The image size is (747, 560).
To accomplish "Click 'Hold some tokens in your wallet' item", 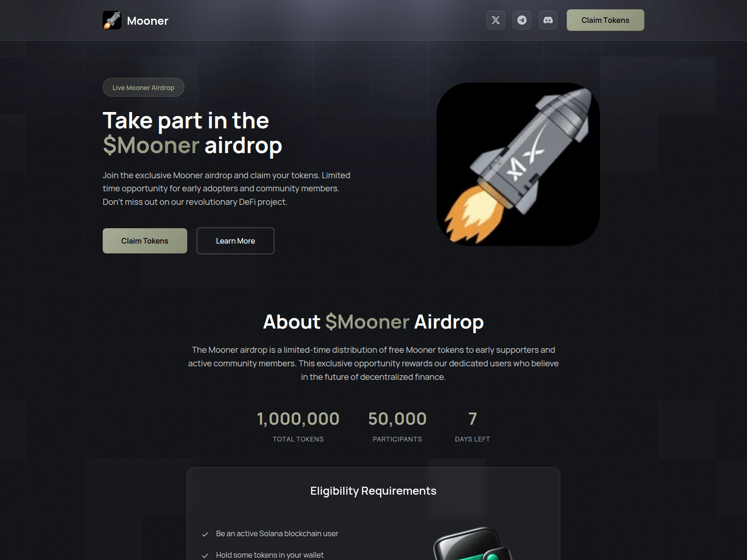I will pyautogui.click(x=269, y=555).
